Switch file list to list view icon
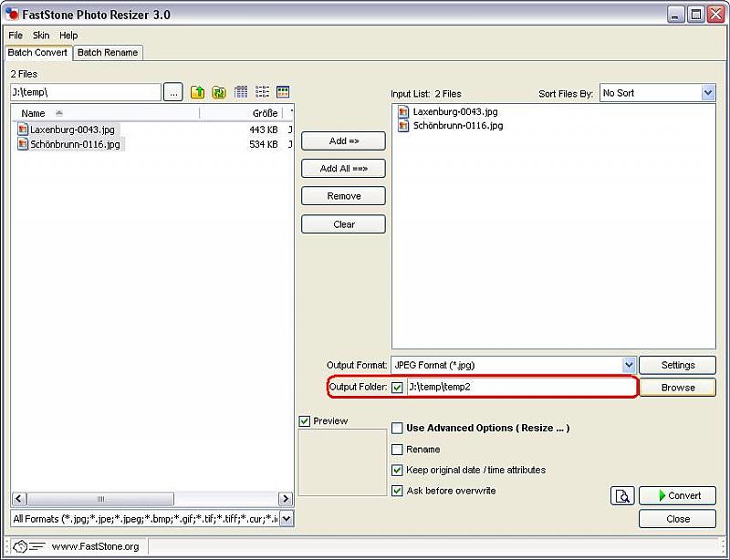The width and height of the screenshot is (730, 560). click(262, 92)
